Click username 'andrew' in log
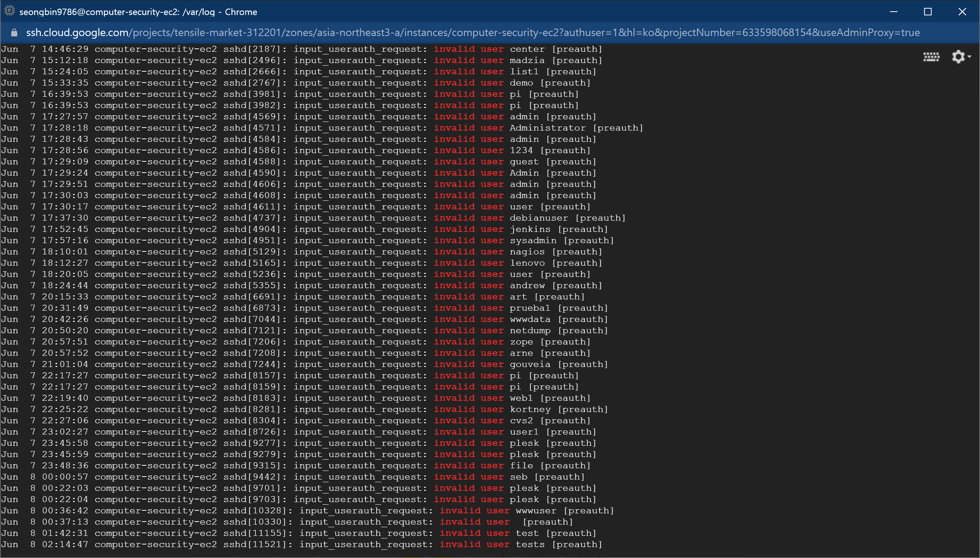The width and height of the screenshot is (980, 558). point(527,286)
